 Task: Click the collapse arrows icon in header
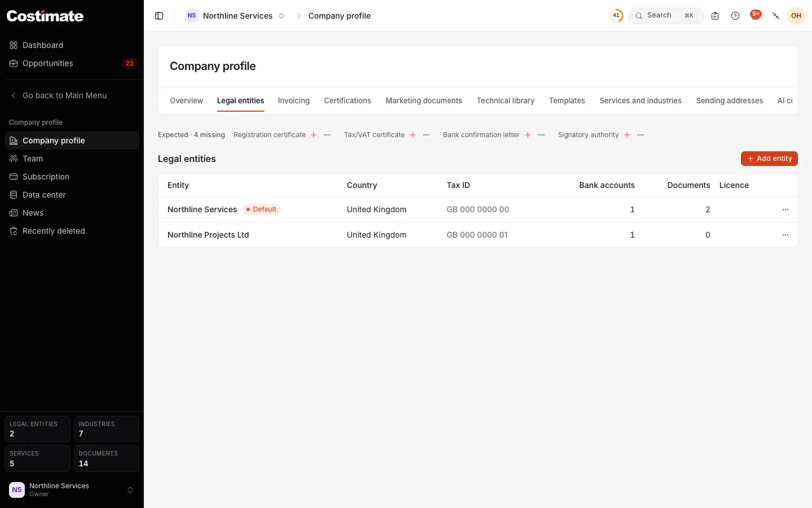click(776, 16)
